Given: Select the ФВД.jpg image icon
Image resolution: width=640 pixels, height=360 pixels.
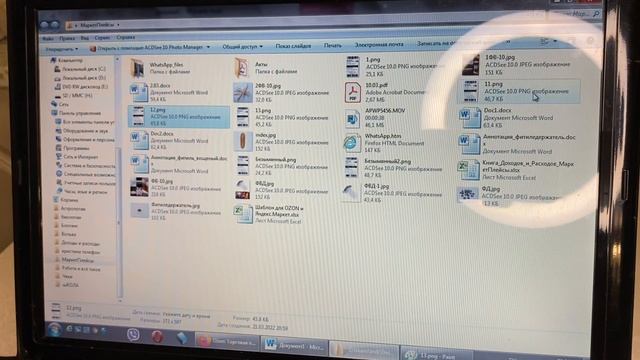Looking at the screenshot, I should pyautogui.click(x=243, y=190).
